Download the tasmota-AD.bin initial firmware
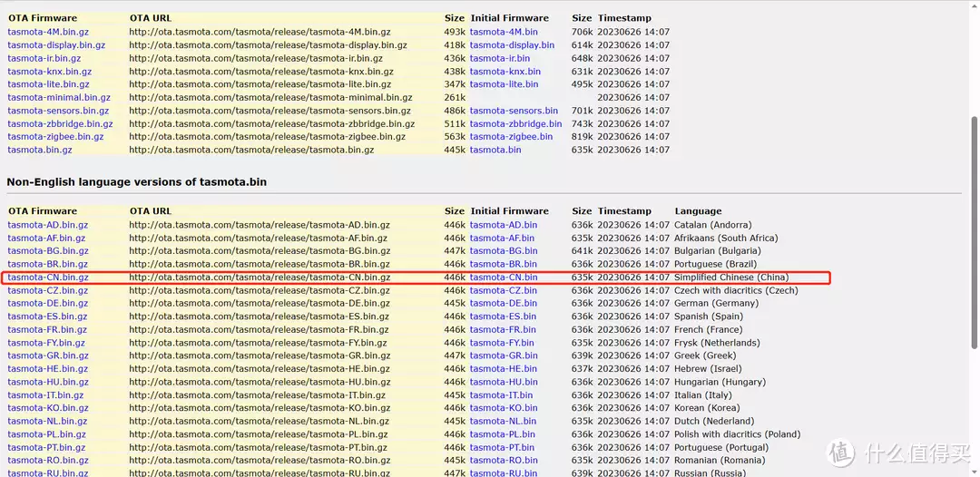Image resolution: width=980 pixels, height=477 pixels. (503, 225)
